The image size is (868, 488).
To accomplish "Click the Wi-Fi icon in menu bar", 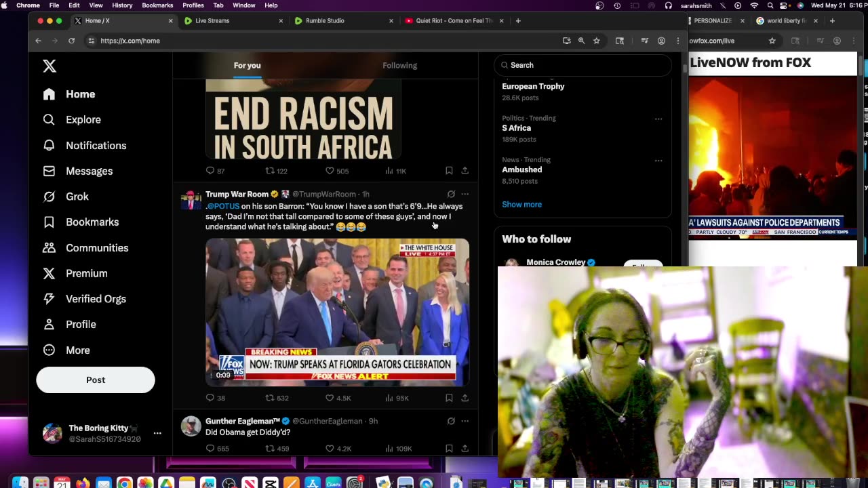I will coord(754,5).
